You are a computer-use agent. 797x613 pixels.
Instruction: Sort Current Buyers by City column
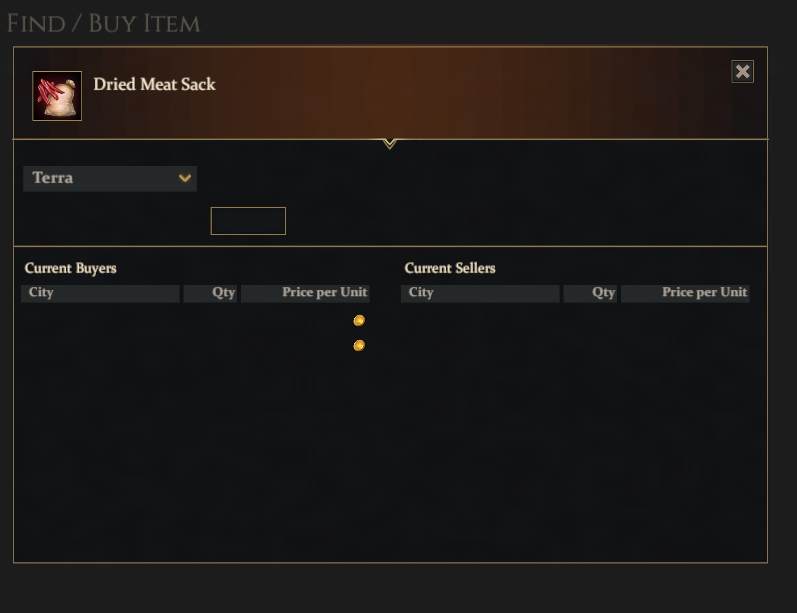point(100,293)
